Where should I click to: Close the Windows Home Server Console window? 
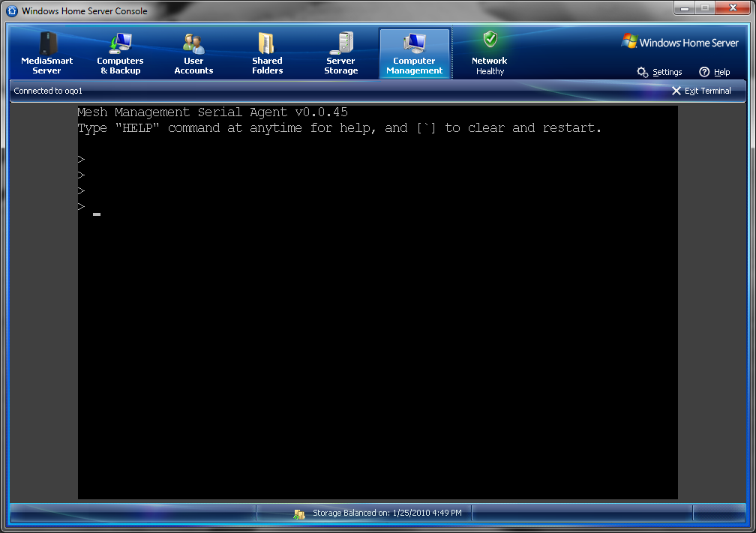point(733,7)
